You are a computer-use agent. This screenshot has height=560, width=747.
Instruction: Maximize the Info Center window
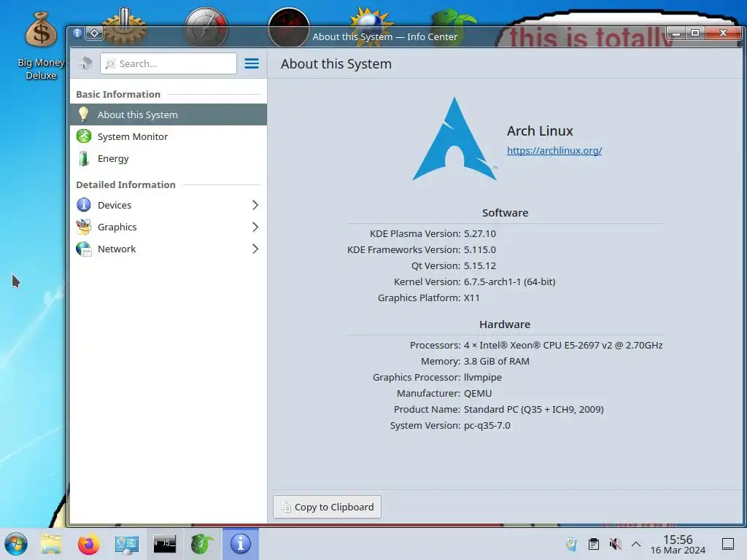[695, 33]
